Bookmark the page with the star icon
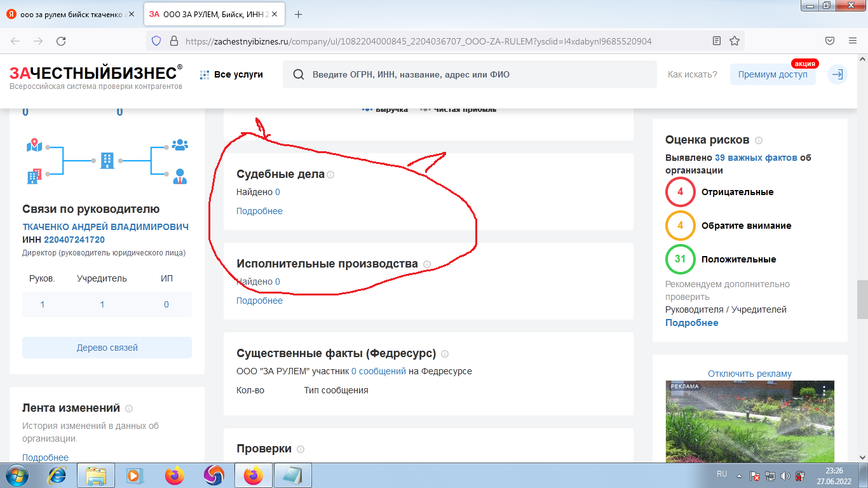This screenshot has width=868, height=488. (x=734, y=40)
